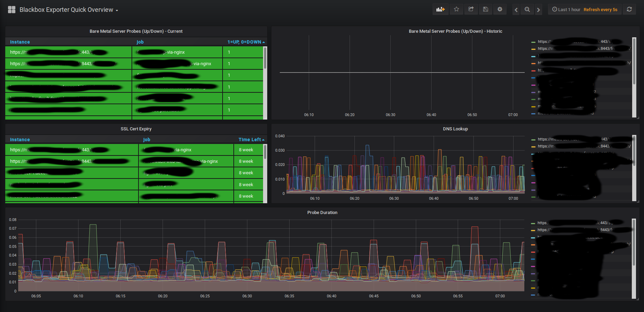644x312 pixels.
Task: Sort by the 1=UP, 0=DOWN column header
Action: pos(246,42)
